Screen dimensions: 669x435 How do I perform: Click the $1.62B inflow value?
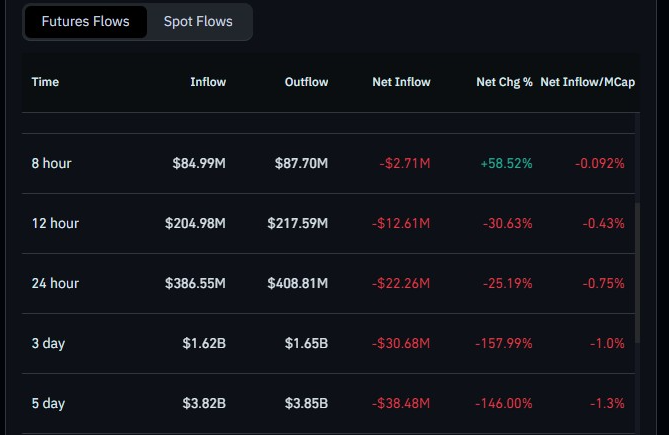pyautogui.click(x=204, y=344)
